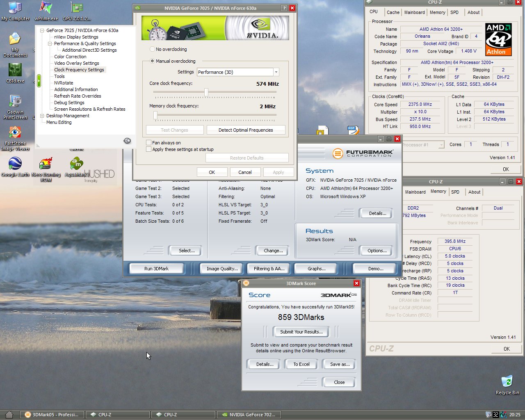The image size is (525, 420).
Task: Open GPU-Z desktop shortcut icon
Action: point(77,11)
